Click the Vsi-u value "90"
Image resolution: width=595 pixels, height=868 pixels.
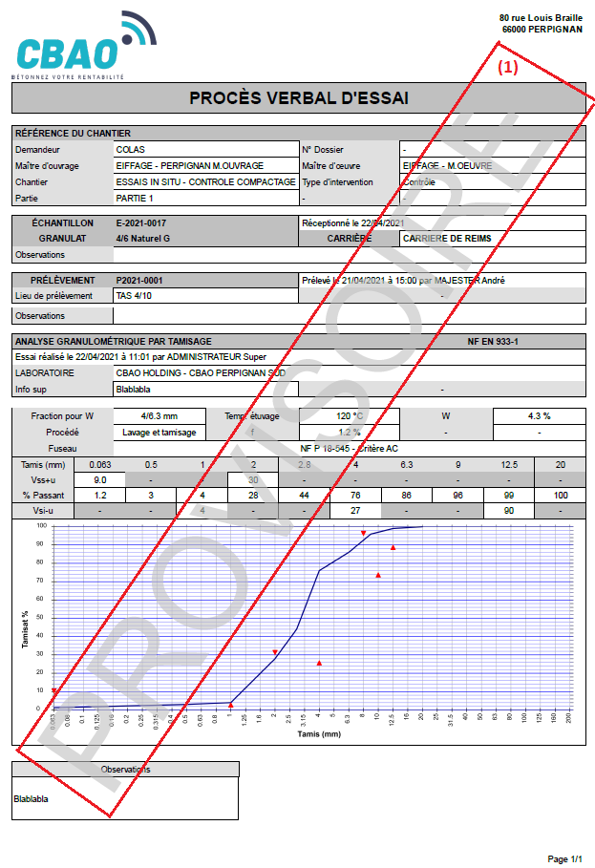[509, 511]
